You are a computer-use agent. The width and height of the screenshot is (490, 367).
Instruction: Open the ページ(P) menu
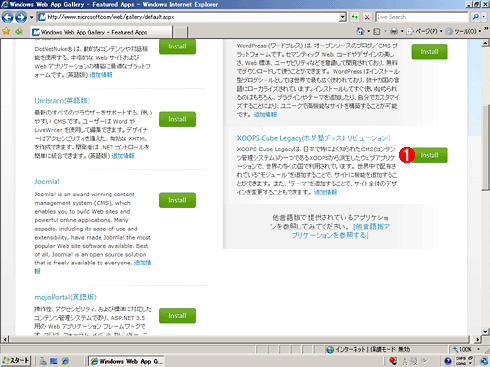(424, 31)
